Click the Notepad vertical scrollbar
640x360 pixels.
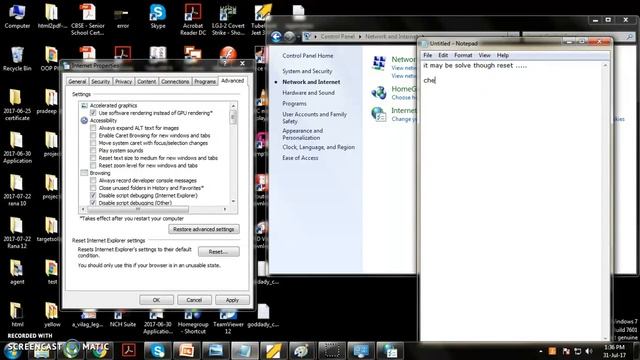(x=605, y=201)
